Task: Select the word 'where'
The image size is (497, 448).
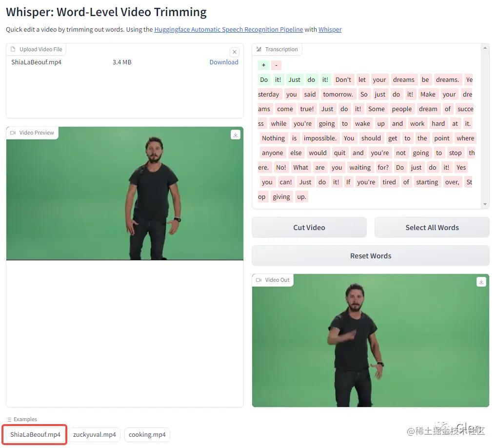Action: (465, 138)
